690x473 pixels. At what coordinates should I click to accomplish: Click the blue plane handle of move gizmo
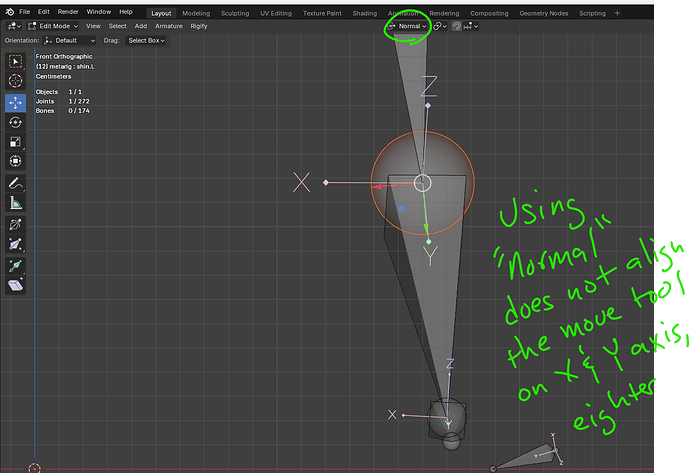point(401,208)
